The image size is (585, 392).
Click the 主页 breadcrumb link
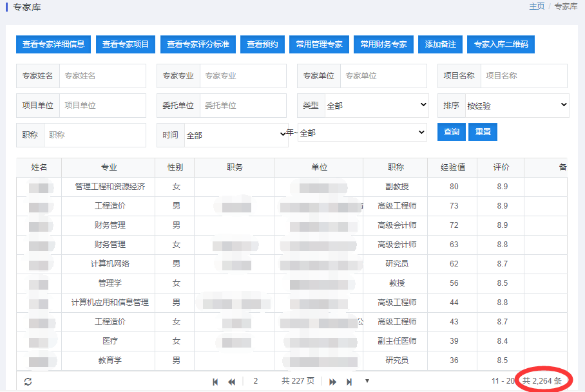(537, 6)
